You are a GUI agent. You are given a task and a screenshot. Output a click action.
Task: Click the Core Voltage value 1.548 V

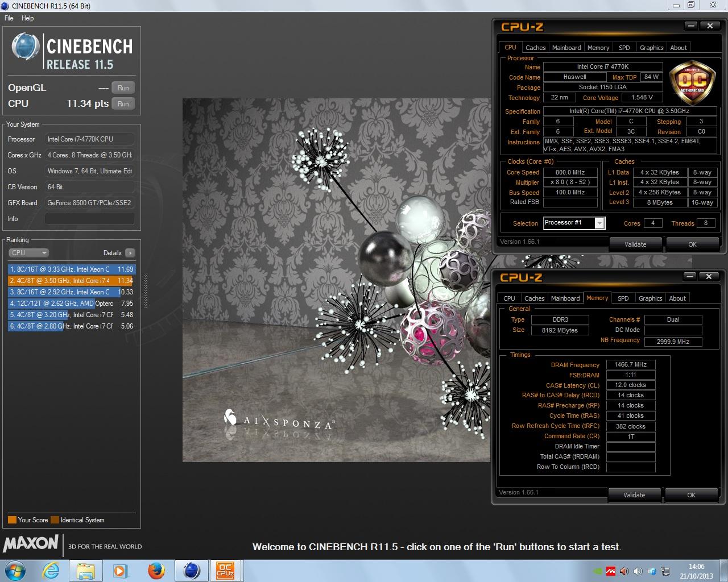tap(642, 98)
